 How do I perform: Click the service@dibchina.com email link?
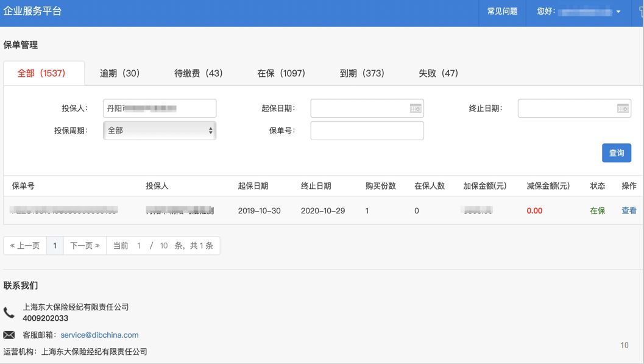[x=99, y=335]
